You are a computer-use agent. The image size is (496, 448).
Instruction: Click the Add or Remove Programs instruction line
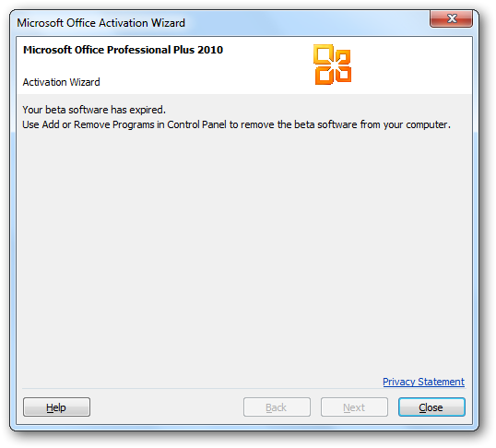[x=236, y=124]
